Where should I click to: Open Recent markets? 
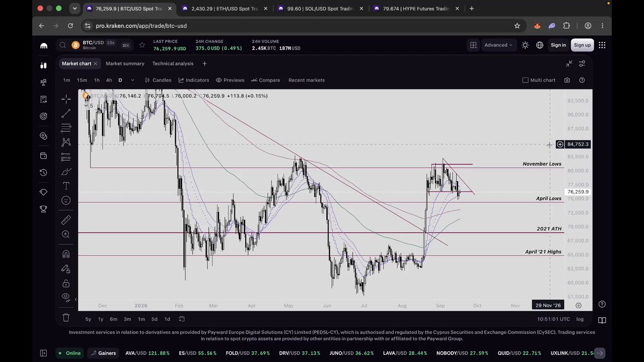(x=306, y=80)
